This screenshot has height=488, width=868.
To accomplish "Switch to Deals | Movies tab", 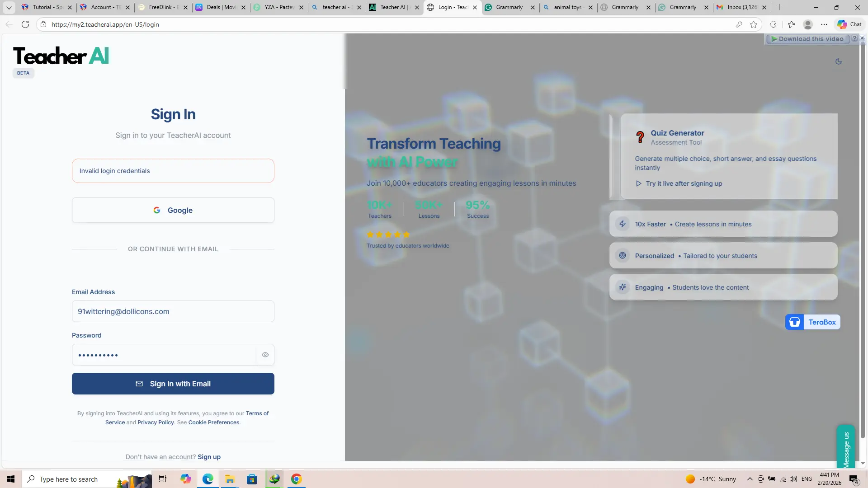I will tap(221, 7).
